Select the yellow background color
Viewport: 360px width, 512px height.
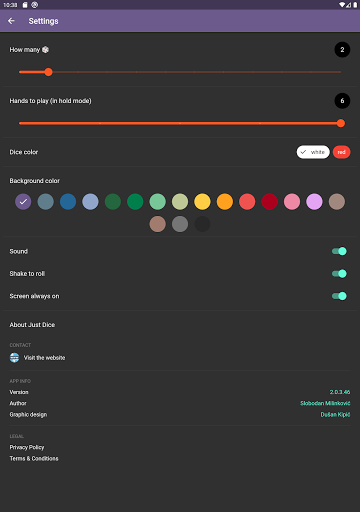click(x=202, y=202)
